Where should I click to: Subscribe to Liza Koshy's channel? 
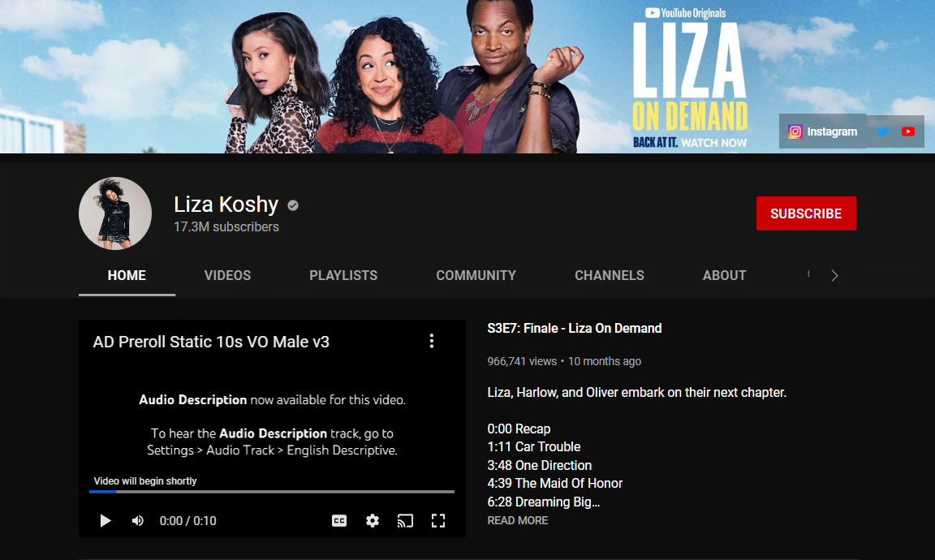click(806, 213)
